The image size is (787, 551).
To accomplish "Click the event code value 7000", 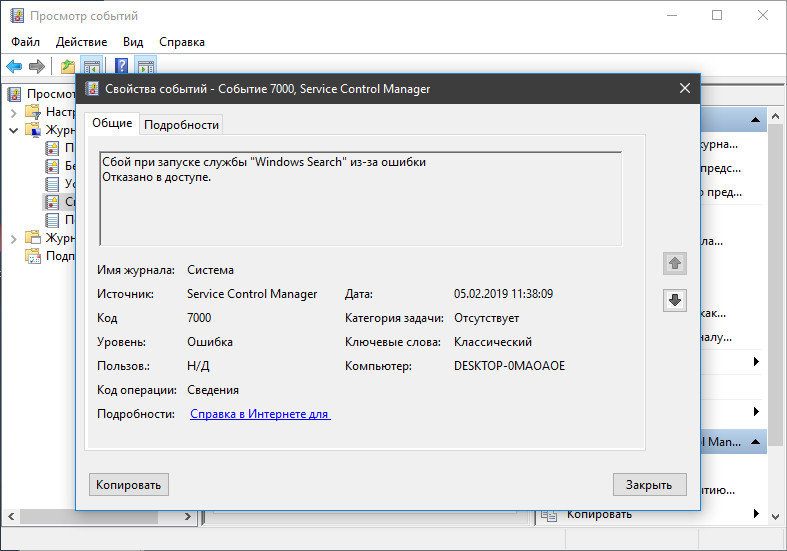I will point(199,318).
